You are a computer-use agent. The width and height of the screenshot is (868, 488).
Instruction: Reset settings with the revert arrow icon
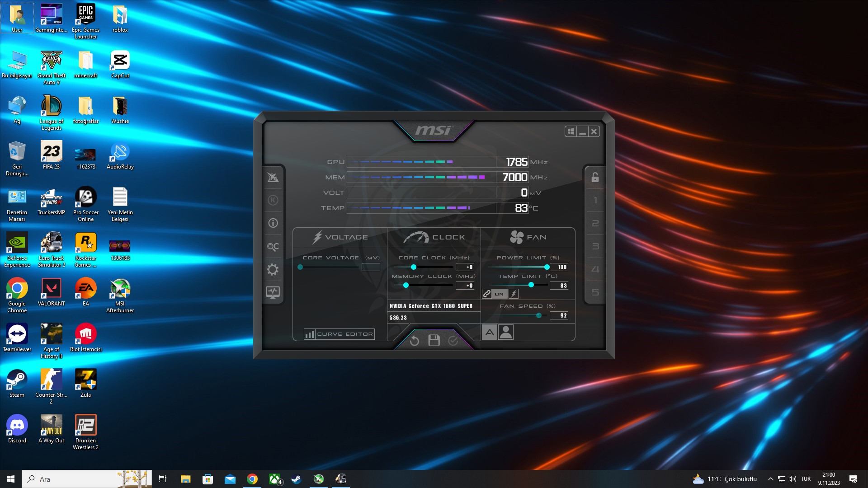click(x=414, y=341)
